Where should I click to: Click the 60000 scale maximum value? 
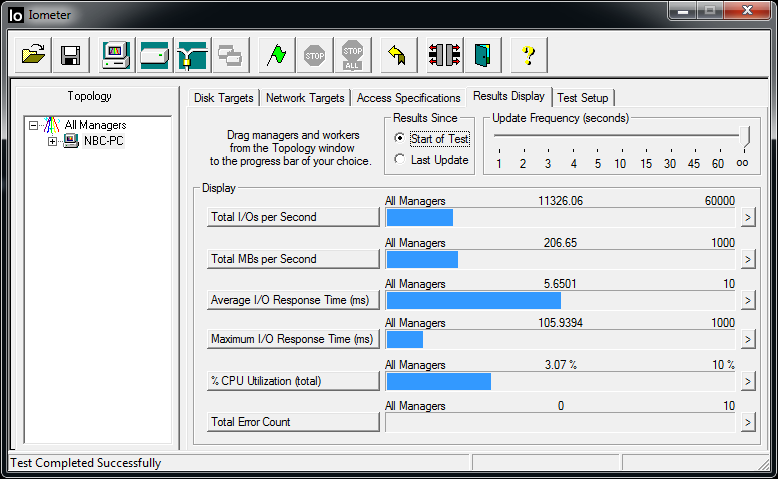click(x=720, y=201)
